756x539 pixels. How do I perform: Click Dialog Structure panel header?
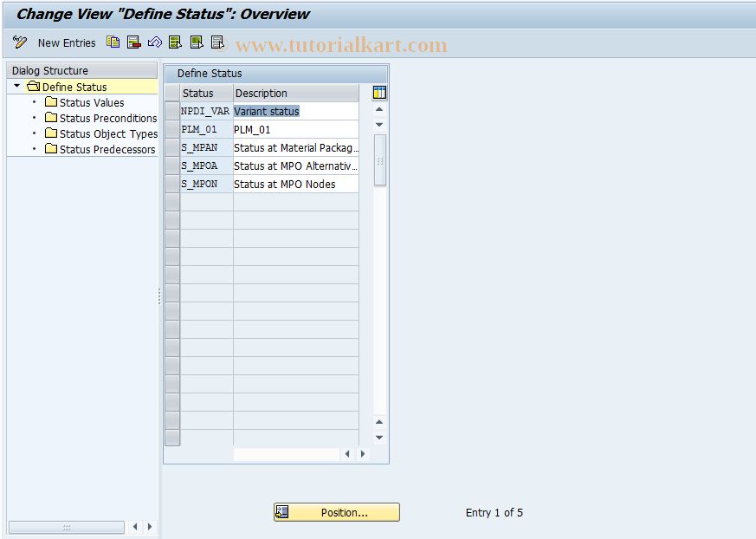[x=82, y=70]
